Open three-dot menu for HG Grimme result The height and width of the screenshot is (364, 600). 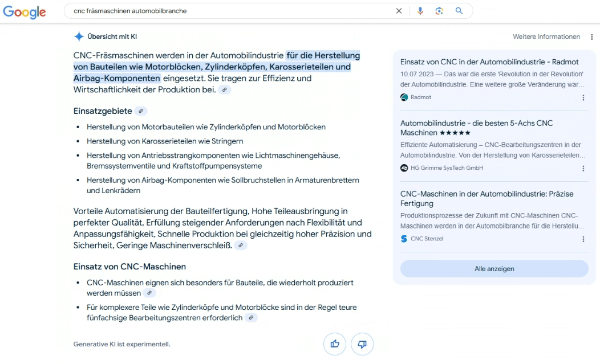[x=583, y=169]
